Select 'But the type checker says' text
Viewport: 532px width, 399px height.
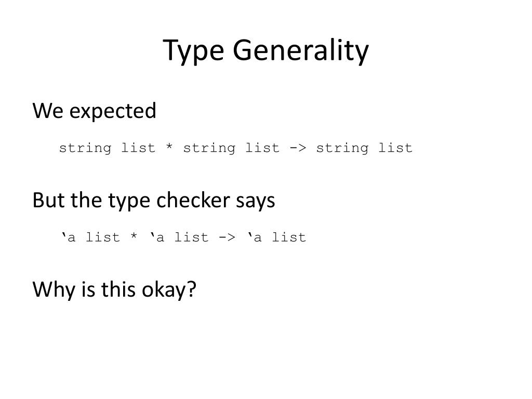[x=154, y=200]
